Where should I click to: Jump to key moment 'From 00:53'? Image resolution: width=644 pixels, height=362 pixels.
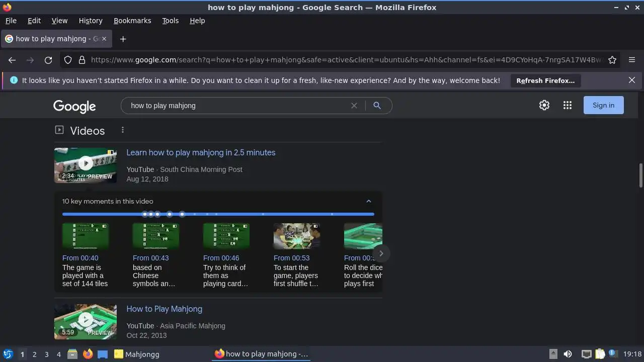coord(292,258)
